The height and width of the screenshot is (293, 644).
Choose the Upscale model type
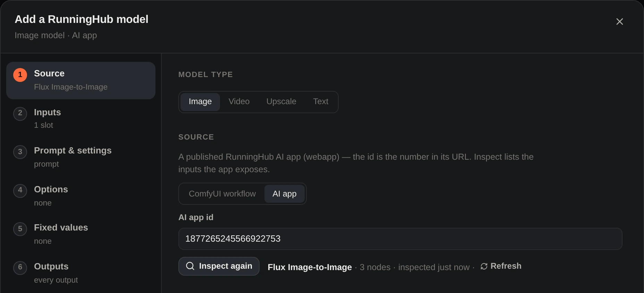281,102
